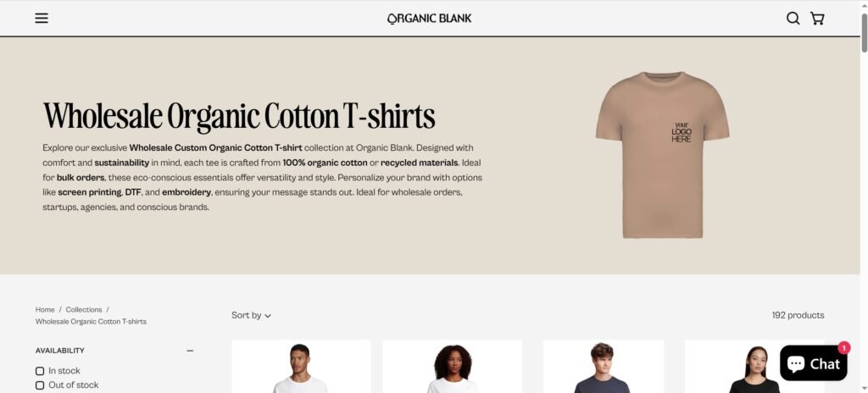This screenshot has height=393, width=868.
Task: Click the page vertical scrollbar
Action: point(864,33)
